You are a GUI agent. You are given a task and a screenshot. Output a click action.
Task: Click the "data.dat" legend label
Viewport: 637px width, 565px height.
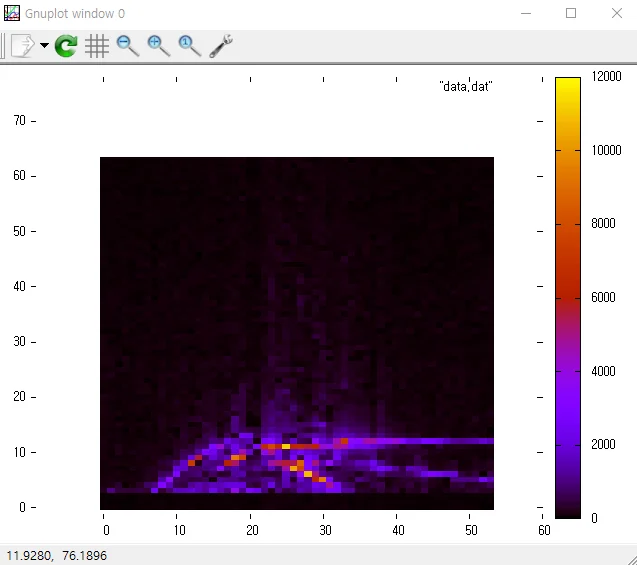coord(466,87)
